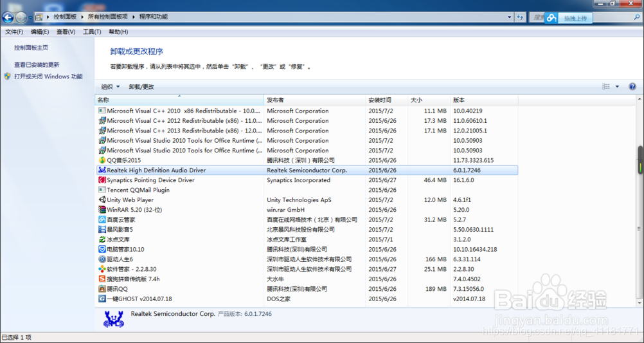Click the large Realtek crab logo in details pane
The image size is (644, 343).
point(114,319)
